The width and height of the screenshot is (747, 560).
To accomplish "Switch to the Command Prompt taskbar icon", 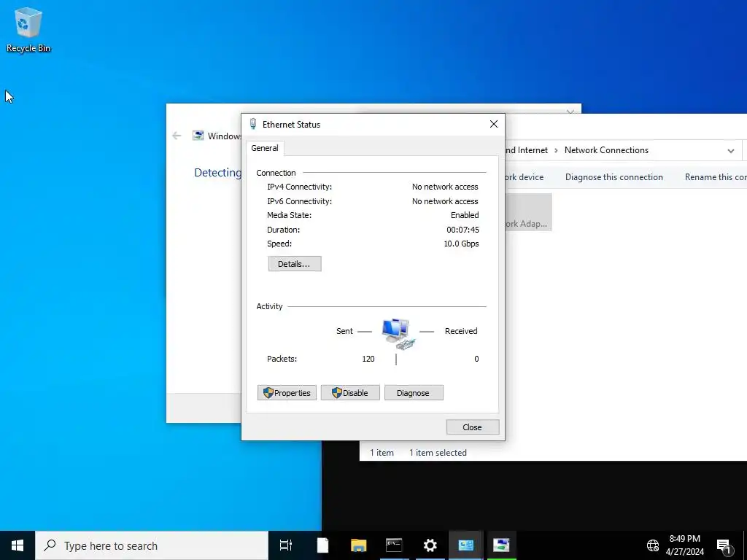I will pyautogui.click(x=394, y=545).
